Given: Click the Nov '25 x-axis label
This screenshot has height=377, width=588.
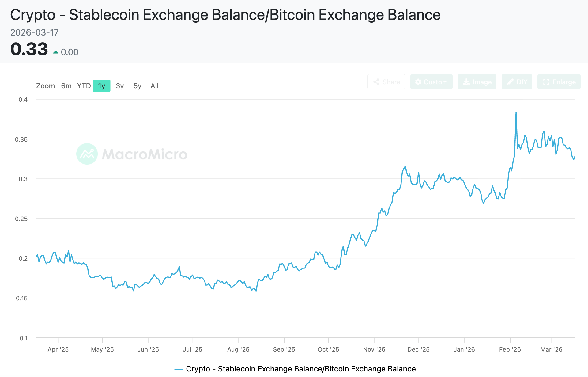Looking at the screenshot, I should 374,349.
